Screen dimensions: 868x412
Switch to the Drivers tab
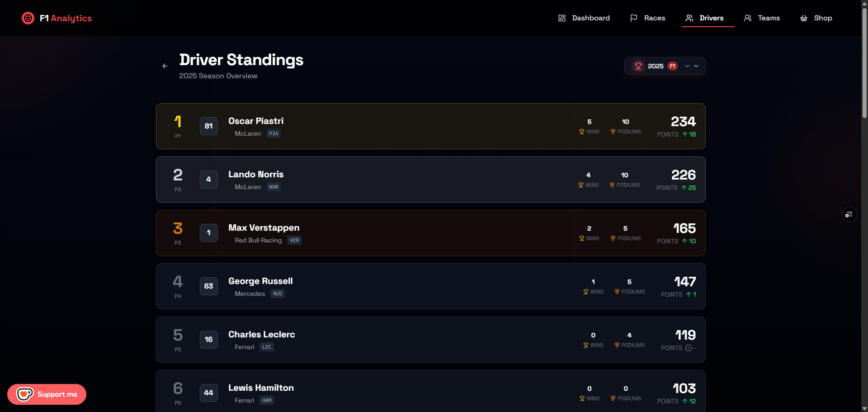tap(708, 18)
